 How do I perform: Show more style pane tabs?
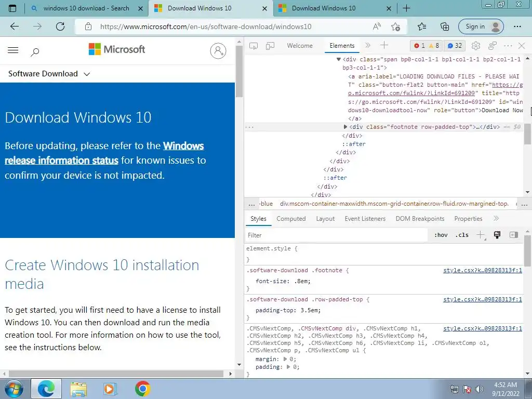tap(496, 219)
